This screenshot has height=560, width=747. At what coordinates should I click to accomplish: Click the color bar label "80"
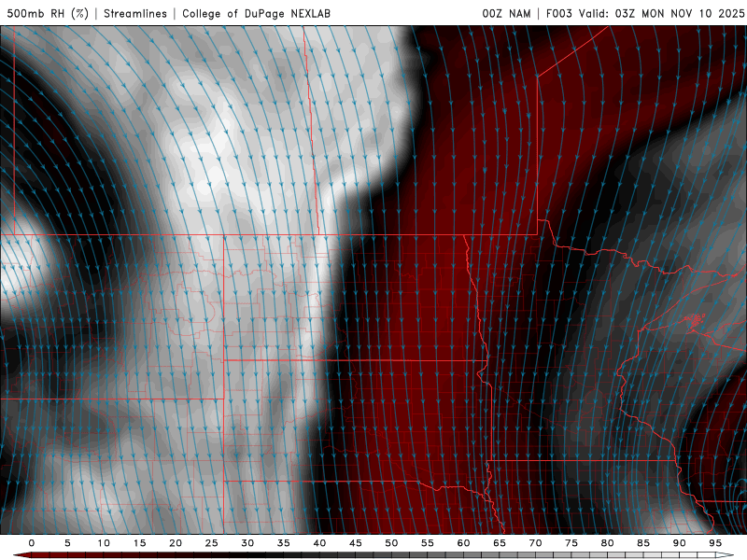607,543
